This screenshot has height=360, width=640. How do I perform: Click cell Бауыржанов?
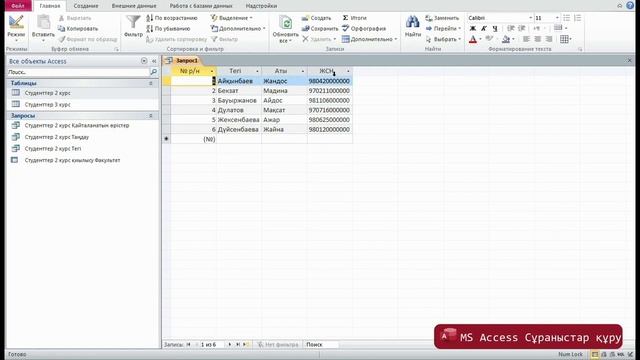point(239,100)
